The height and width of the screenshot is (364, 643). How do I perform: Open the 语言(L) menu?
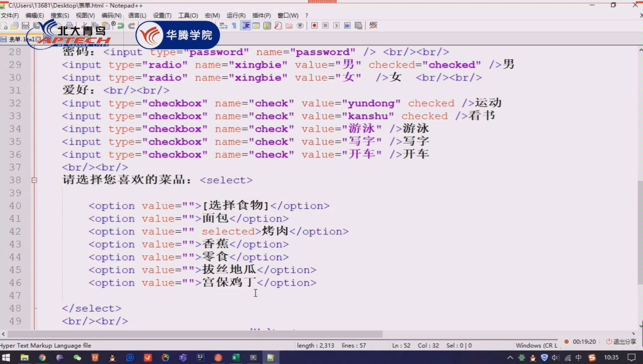tap(137, 15)
